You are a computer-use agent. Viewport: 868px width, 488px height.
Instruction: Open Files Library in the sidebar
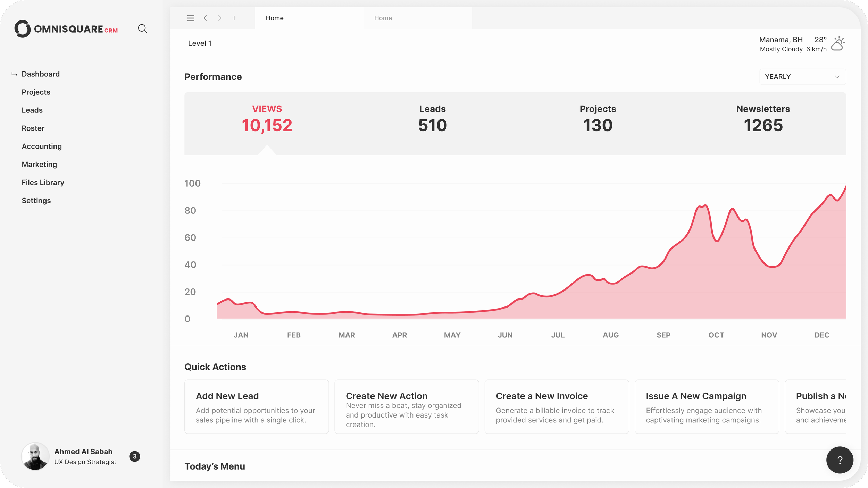pyautogui.click(x=43, y=183)
